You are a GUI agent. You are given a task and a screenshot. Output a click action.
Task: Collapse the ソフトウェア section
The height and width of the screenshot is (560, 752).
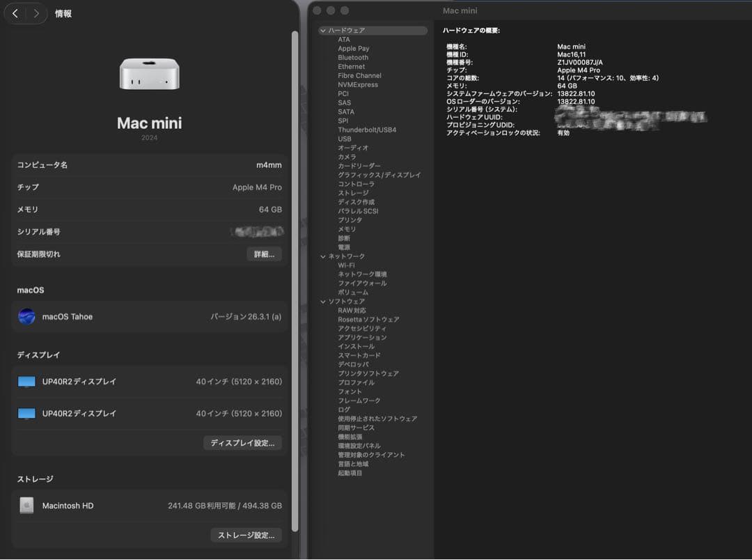point(323,302)
